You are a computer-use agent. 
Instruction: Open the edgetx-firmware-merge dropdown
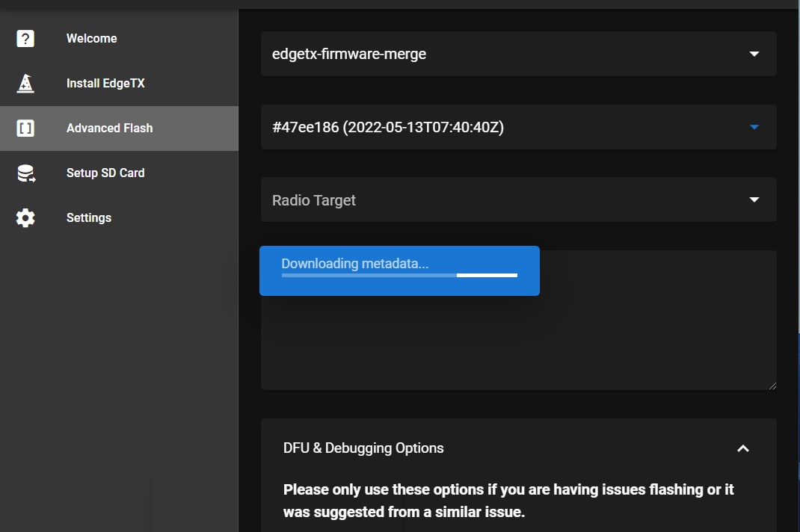(518, 54)
